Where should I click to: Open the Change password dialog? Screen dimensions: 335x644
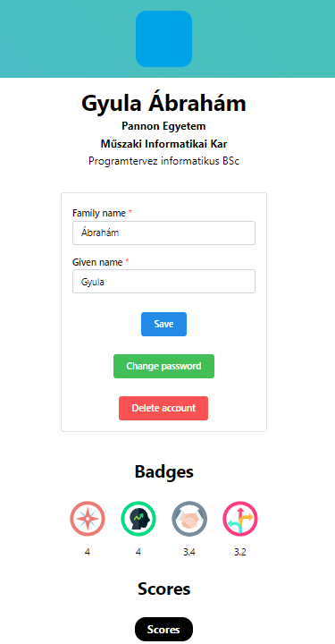tap(164, 366)
